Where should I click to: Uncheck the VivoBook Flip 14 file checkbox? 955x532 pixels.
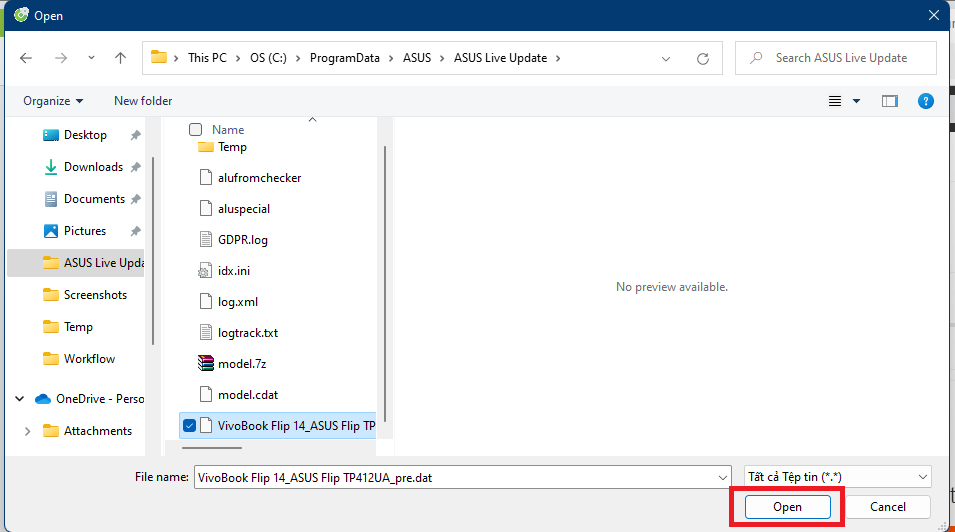[x=189, y=426]
